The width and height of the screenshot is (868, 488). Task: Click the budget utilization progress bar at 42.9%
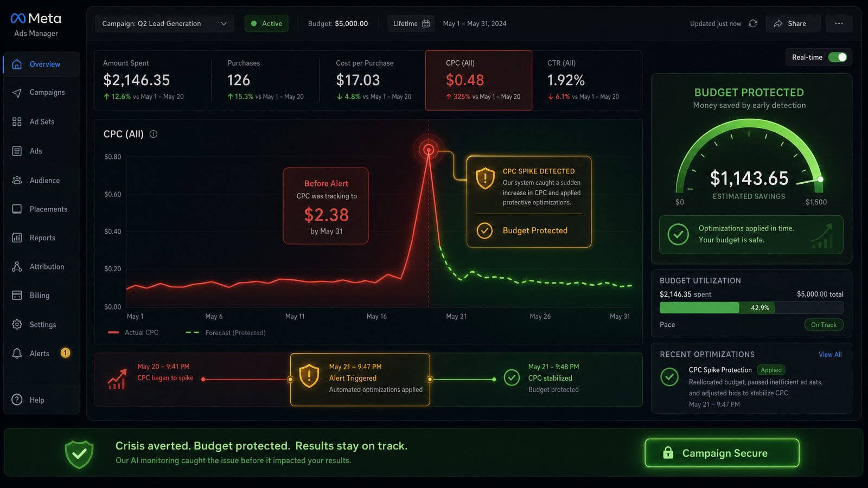point(751,307)
